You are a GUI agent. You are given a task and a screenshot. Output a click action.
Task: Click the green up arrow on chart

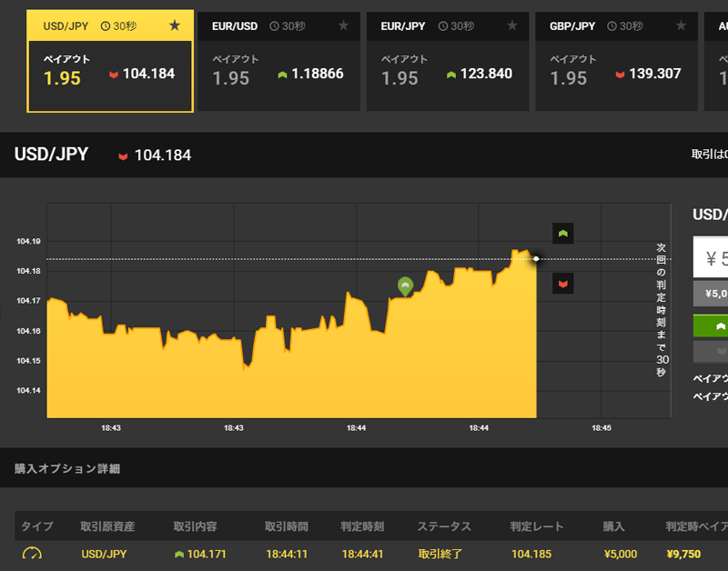tap(563, 234)
